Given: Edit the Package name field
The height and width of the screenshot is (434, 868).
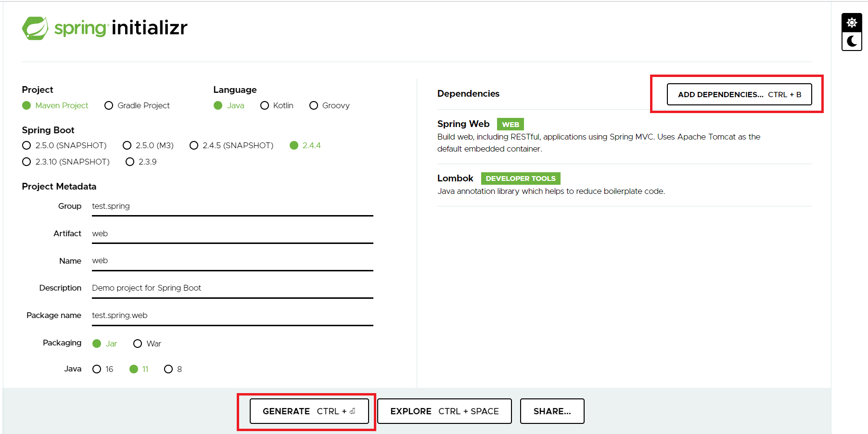Looking at the screenshot, I should [232, 316].
